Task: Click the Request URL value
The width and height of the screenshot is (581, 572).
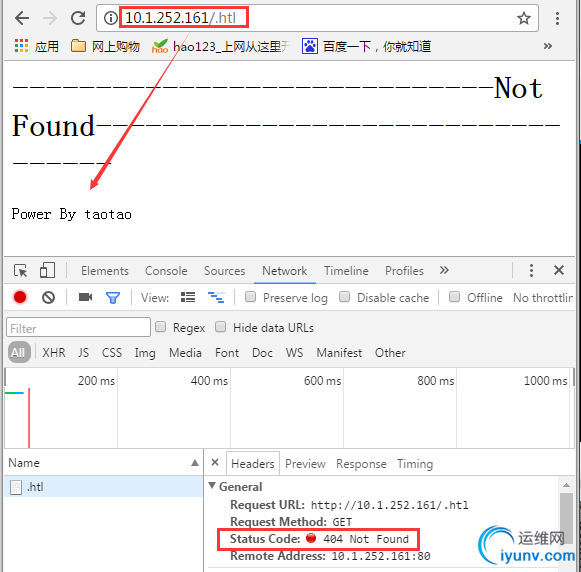Action: (390, 505)
